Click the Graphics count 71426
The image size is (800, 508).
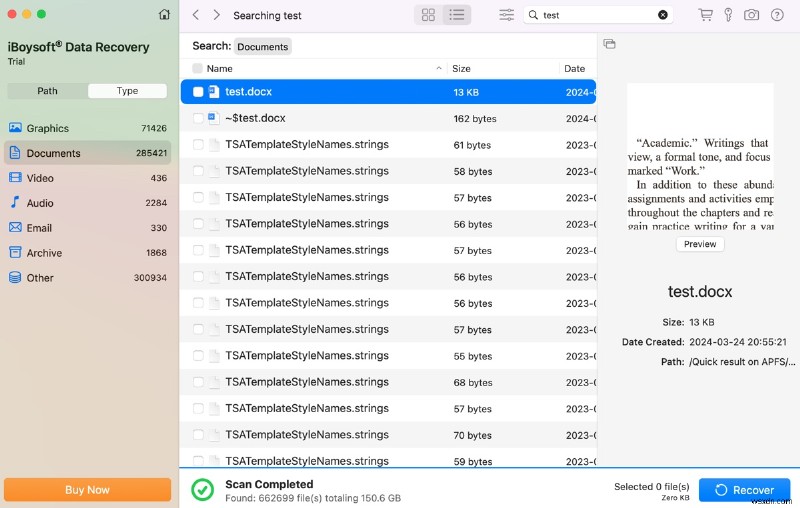tap(154, 128)
